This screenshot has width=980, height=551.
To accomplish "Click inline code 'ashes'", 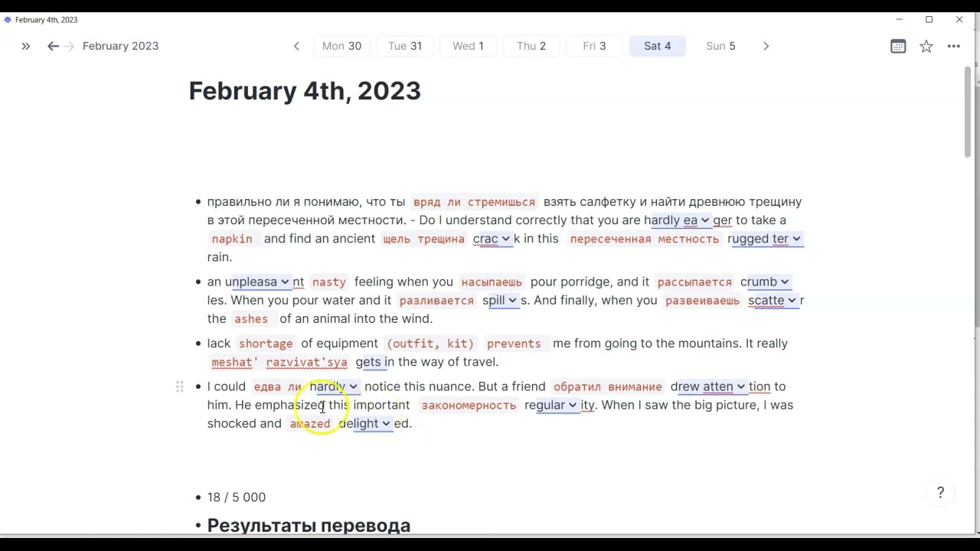I will tap(251, 319).
